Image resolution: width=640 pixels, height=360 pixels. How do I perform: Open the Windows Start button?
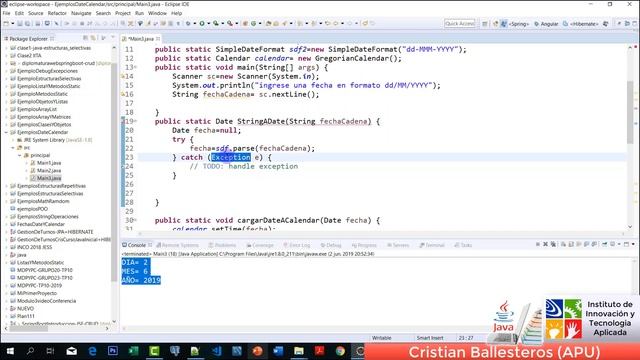[10, 351]
